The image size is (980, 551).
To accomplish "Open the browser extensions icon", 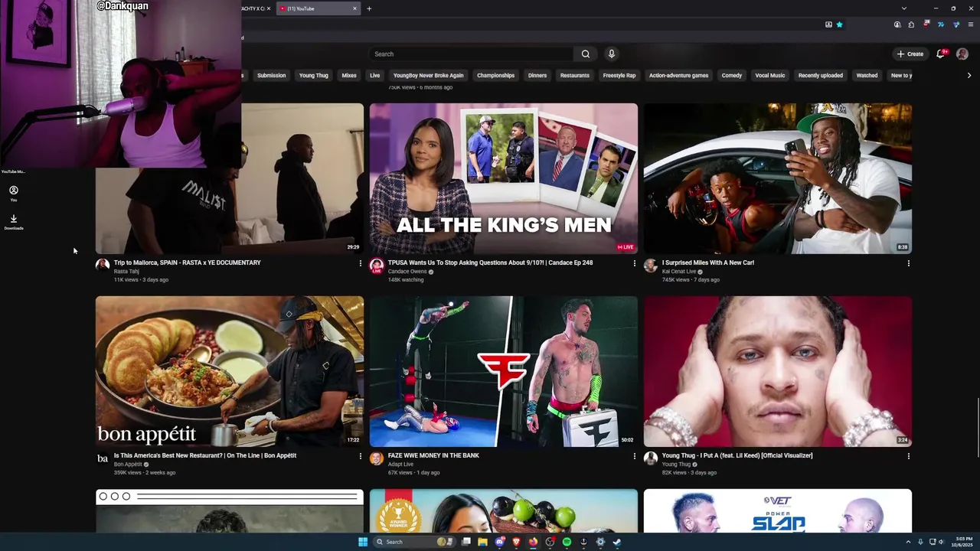I will click(911, 24).
